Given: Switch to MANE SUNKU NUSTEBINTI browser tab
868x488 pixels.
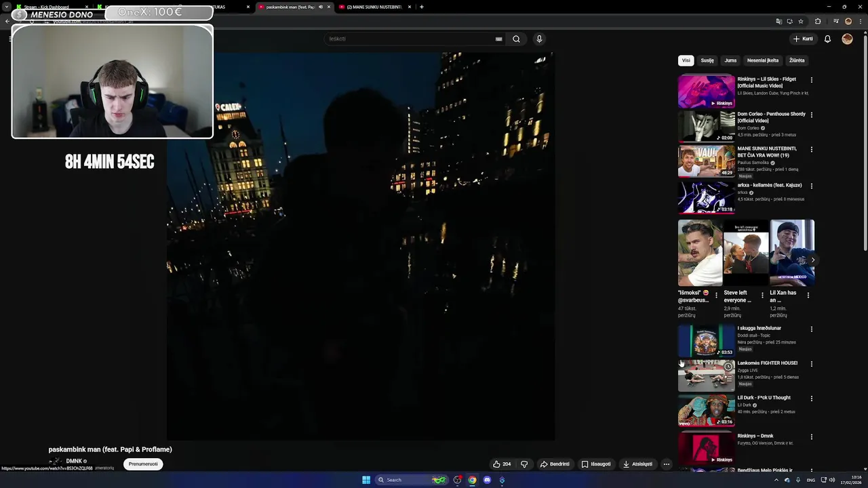Looking at the screenshot, I should 374,7.
